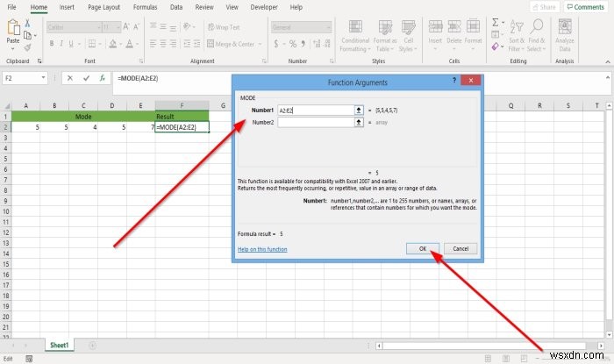The height and width of the screenshot is (364, 614).
Task: Activate the Format Painter brush icon
Action: pos(27,47)
